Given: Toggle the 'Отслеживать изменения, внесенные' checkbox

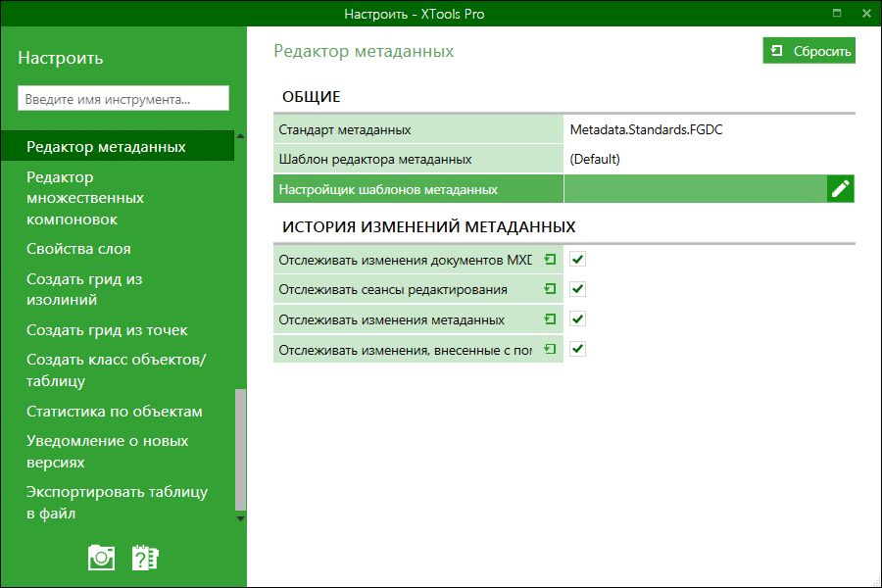Looking at the screenshot, I should (x=577, y=349).
